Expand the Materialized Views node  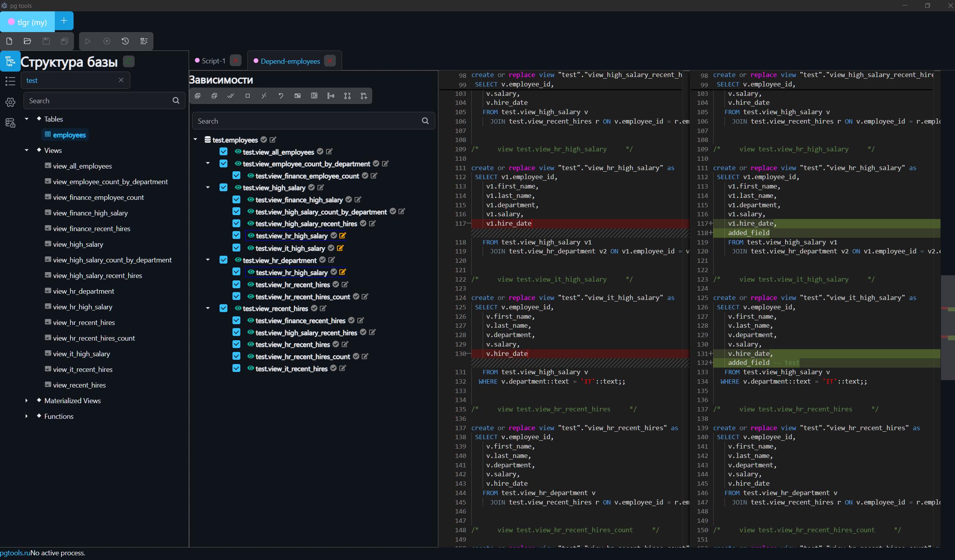click(x=27, y=400)
